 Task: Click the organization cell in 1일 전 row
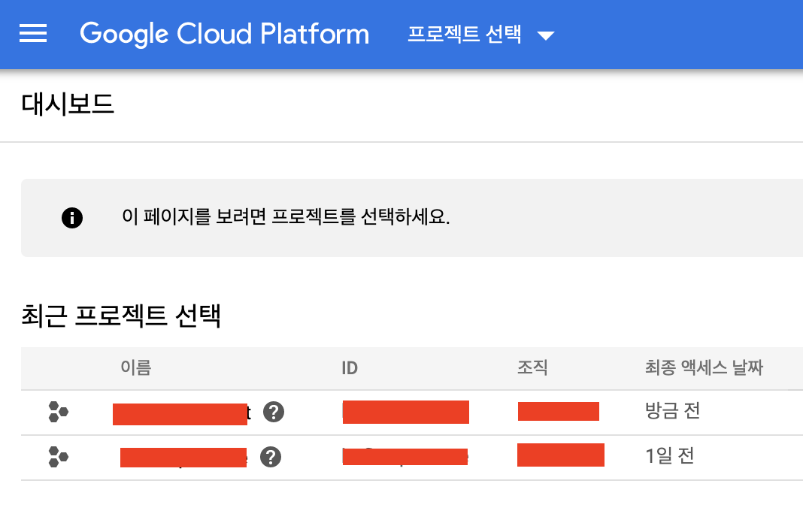click(561, 455)
